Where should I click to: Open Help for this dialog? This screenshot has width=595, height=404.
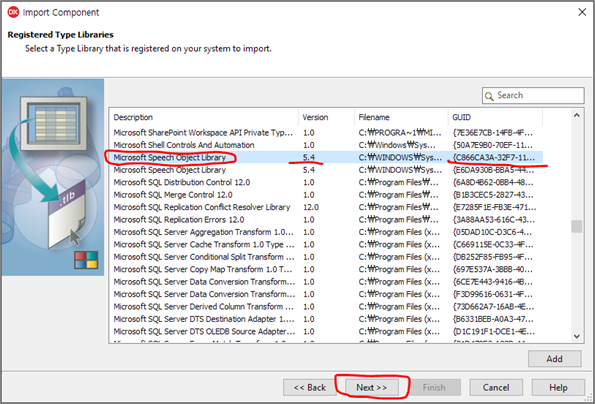(558, 387)
